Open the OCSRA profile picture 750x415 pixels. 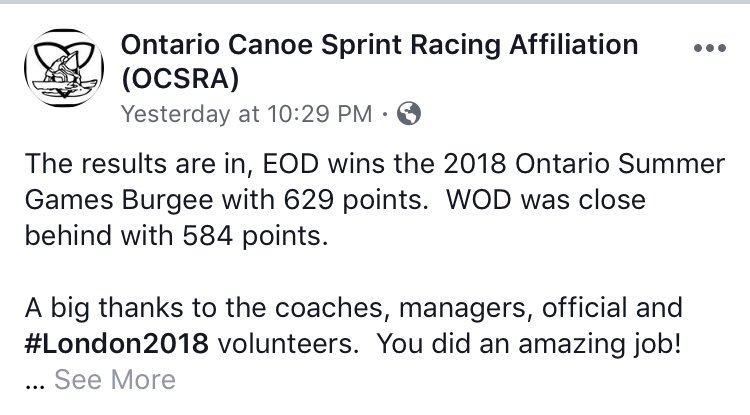click(x=62, y=68)
